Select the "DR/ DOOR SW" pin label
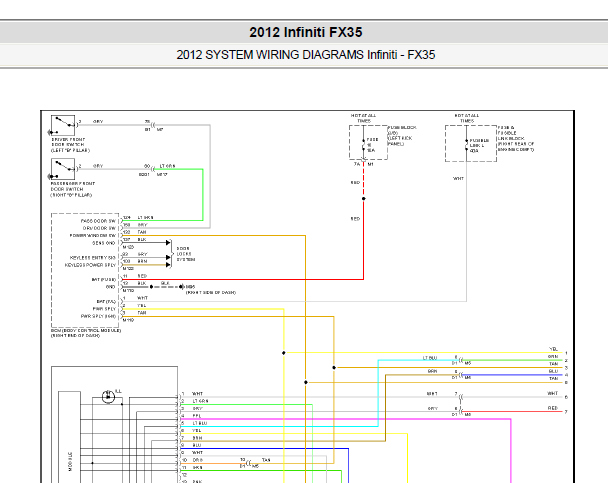Viewport: 608px width, 483px height. 99,228
